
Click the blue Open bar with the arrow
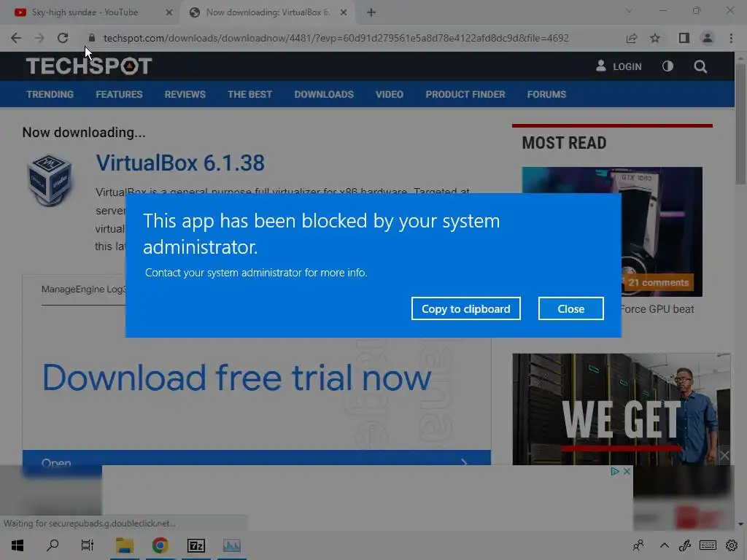click(x=256, y=458)
